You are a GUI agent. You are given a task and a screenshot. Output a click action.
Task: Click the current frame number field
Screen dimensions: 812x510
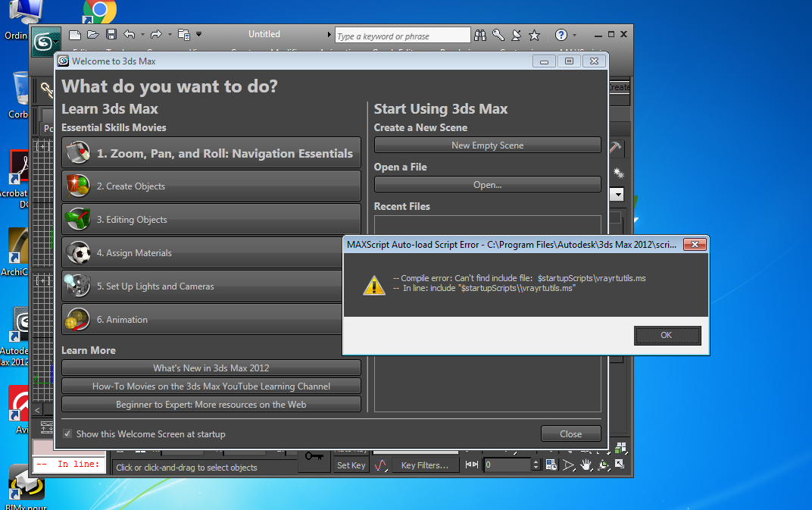[507, 465]
